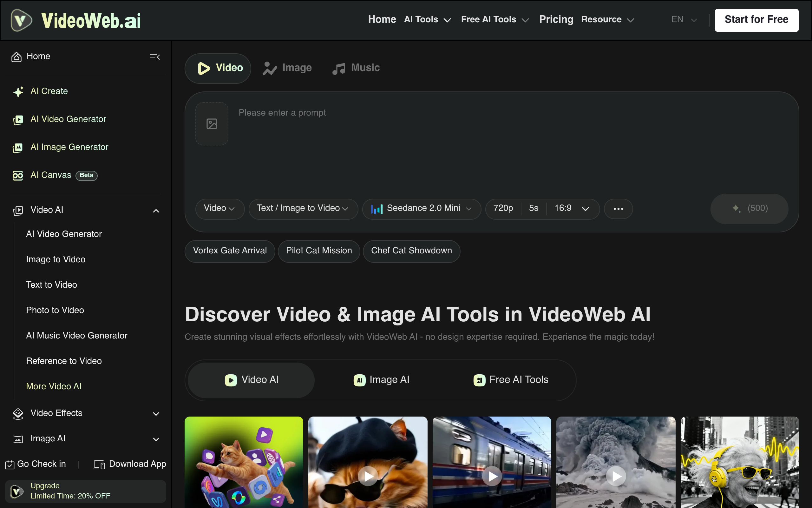Open Photo to Video in sidebar
812x508 pixels.
[55, 311]
